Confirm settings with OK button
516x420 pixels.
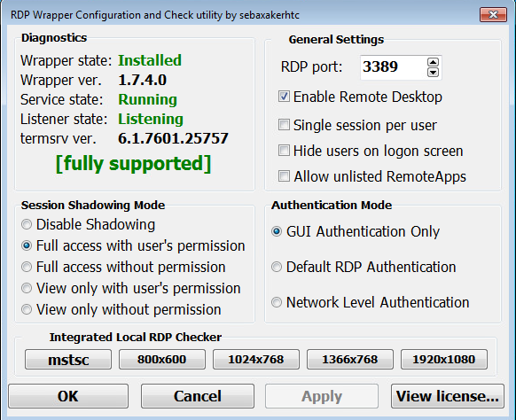(68, 396)
